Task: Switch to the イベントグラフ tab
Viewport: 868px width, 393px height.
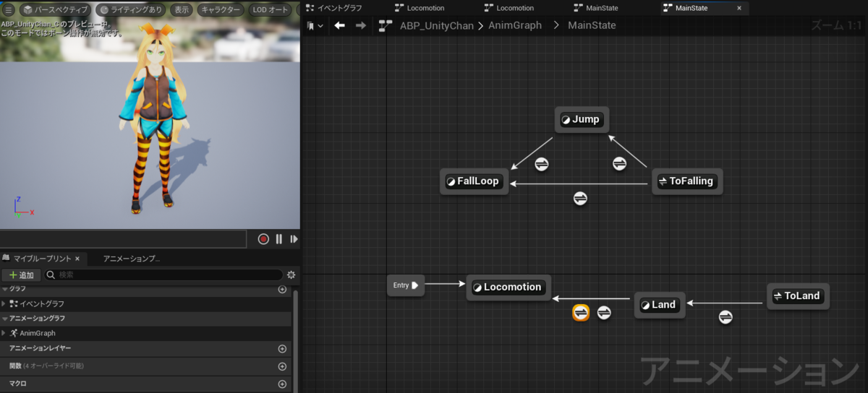Action: pos(334,8)
